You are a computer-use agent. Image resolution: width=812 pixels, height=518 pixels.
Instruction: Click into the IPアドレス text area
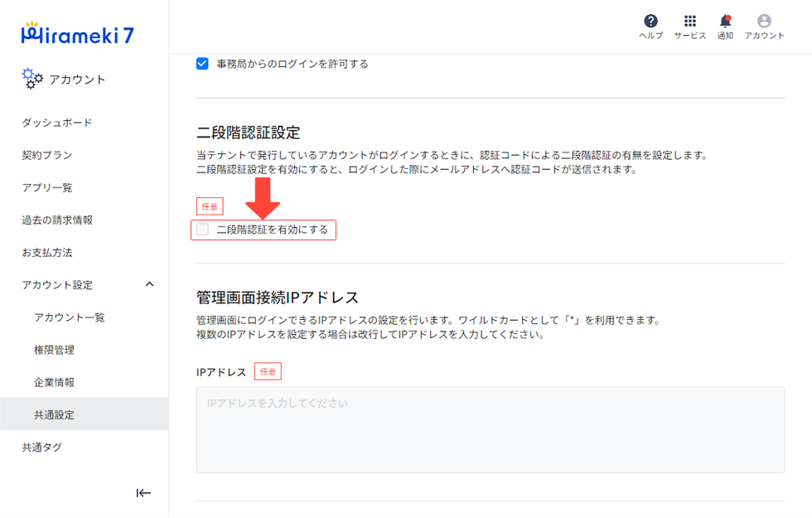click(x=491, y=430)
